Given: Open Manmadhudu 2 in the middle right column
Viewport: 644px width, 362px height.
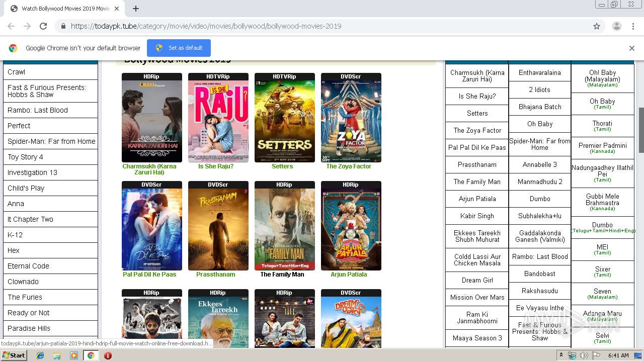Looking at the screenshot, I should (540, 182).
